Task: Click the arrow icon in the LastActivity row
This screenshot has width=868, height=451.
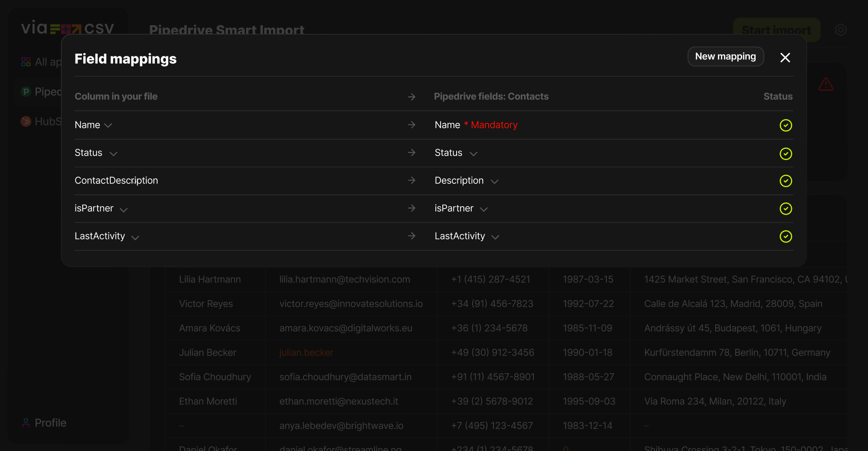Action: [x=412, y=236]
